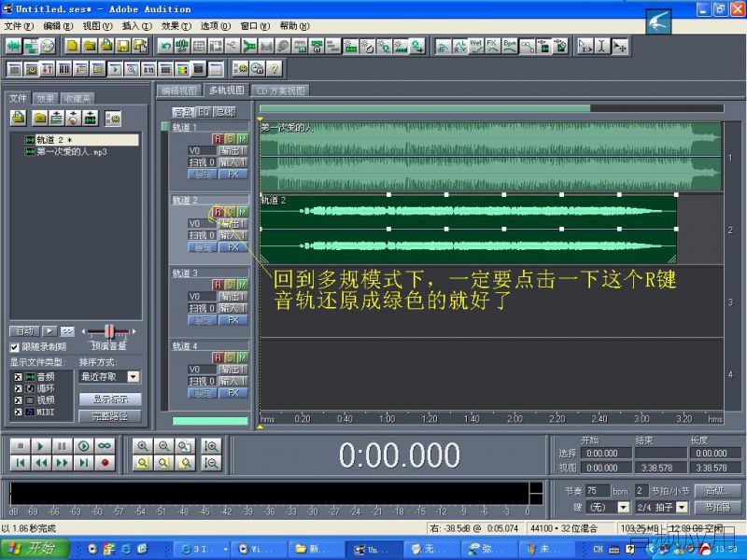Pause playback in the transport controls
Image resolution: width=747 pixels, height=560 pixels.
[x=62, y=446]
